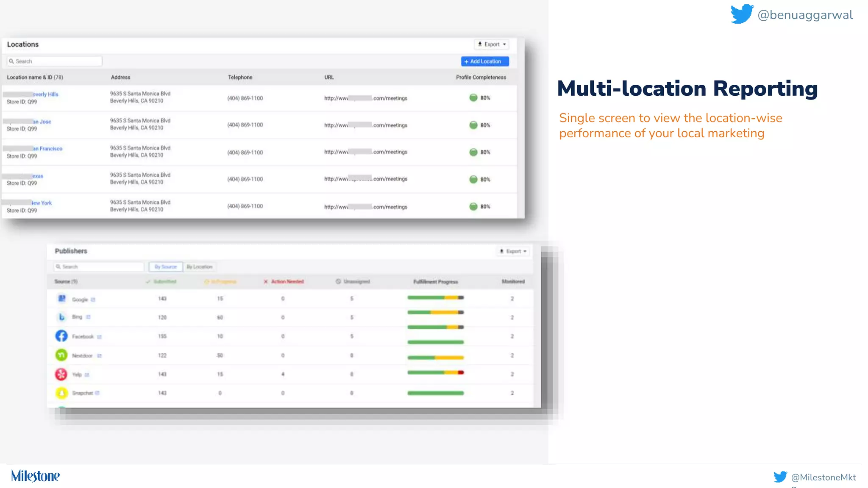The image size is (868, 488).
Task: Click the Source column header in Publishers
Action: (66, 281)
